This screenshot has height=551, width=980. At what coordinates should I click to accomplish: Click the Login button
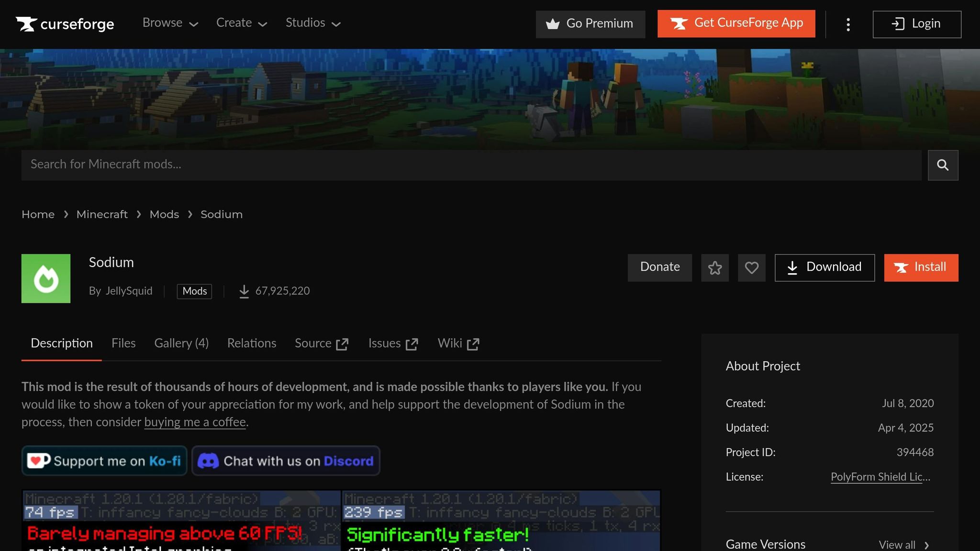click(916, 24)
